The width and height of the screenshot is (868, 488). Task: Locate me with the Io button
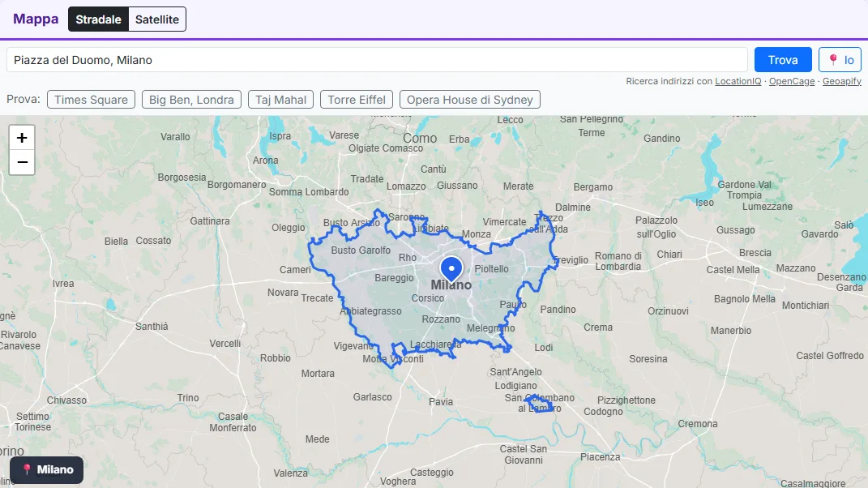point(840,60)
